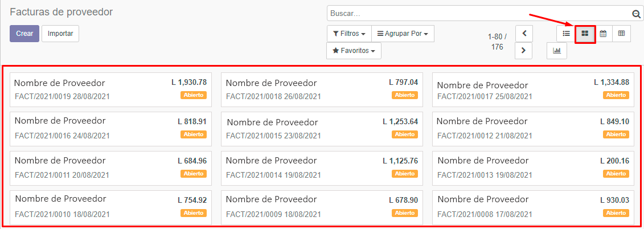
Task: Go to next page of invoices
Action: point(524,51)
